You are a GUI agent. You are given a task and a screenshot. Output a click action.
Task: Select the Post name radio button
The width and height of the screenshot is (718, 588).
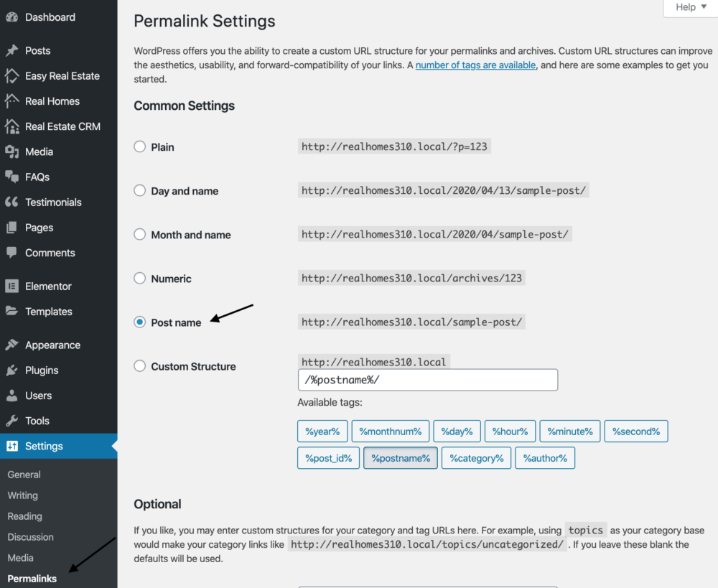(140, 322)
